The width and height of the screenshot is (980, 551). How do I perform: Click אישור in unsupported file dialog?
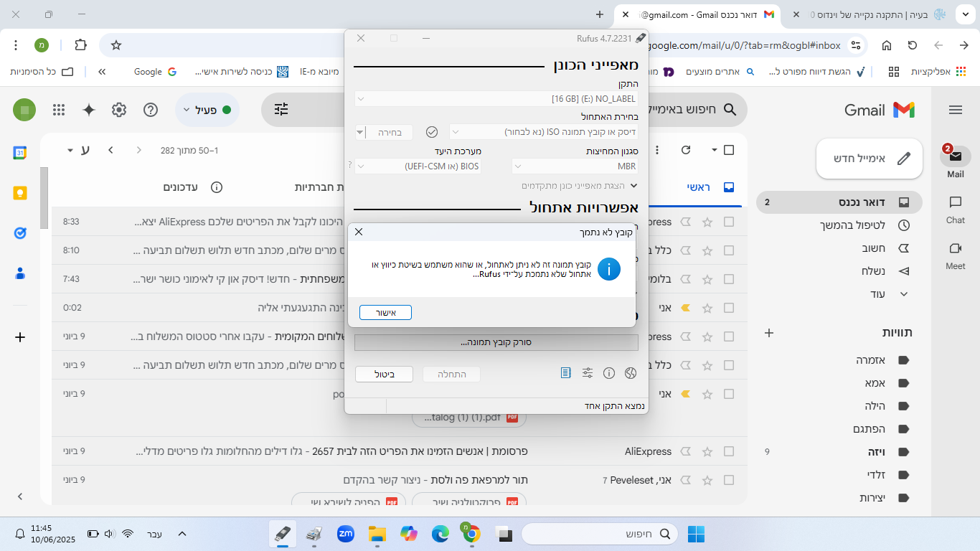(x=385, y=312)
